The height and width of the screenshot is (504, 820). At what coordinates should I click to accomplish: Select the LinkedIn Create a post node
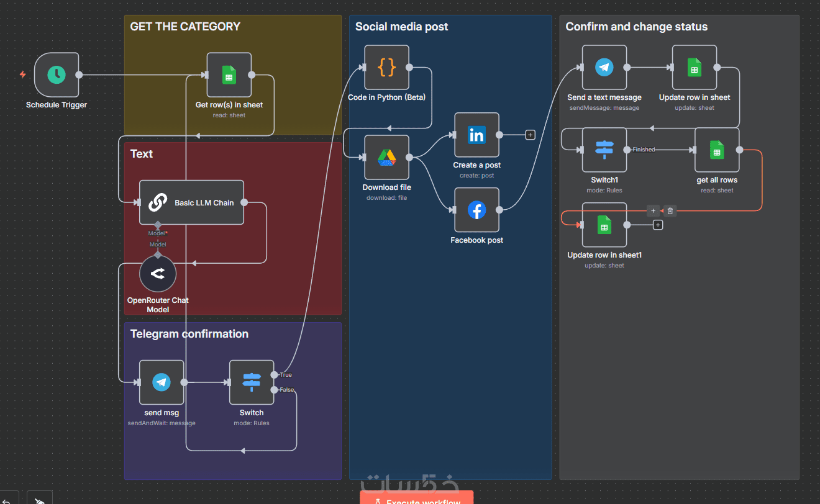[x=476, y=135]
